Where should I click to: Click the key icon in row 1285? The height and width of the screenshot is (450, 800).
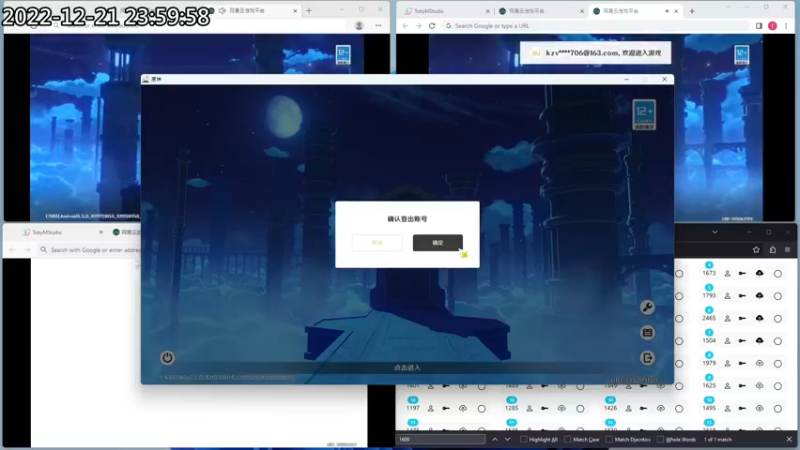(x=545, y=408)
